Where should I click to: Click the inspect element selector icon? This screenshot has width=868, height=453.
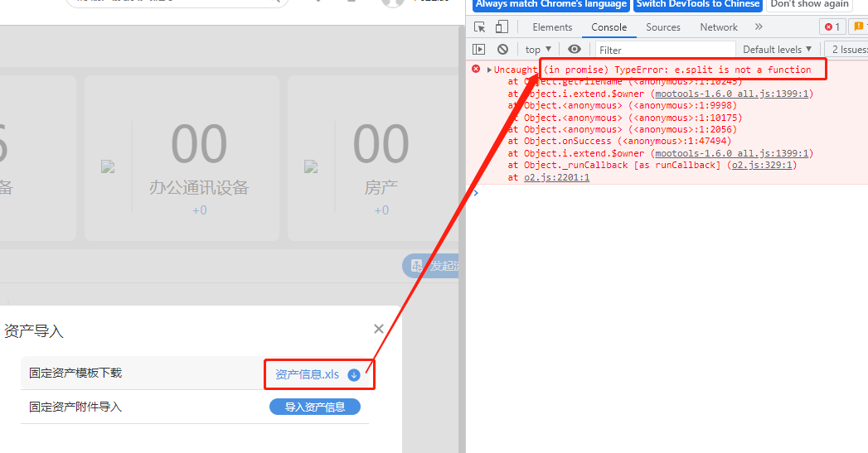tap(479, 27)
